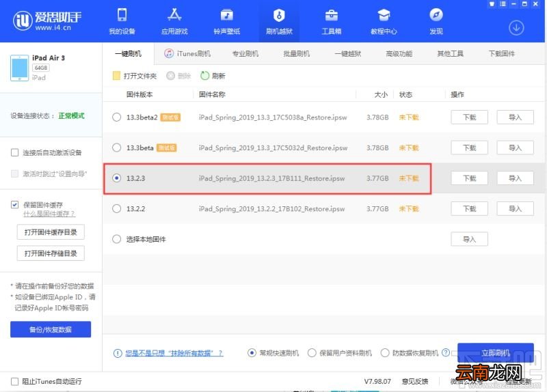Click the shirt skin icon in title bar
The image size is (547, 392).
click(x=492, y=4)
